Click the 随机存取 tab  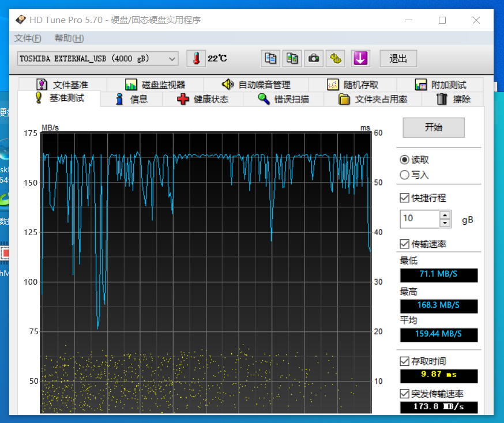tap(352, 84)
